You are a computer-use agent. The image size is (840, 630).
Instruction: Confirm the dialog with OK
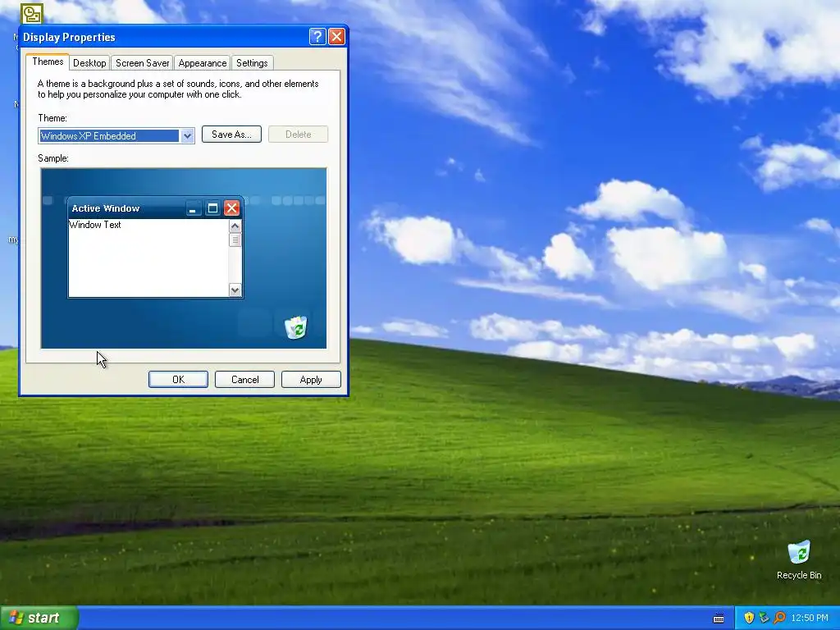(178, 379)
